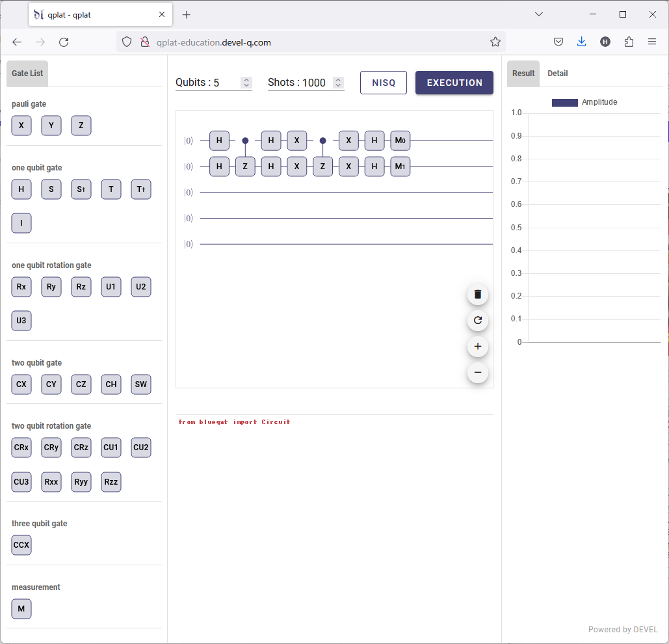Select the M measurement gate in Gate List
The width and height of the screenshot is (669, 644).
[21, 609]
